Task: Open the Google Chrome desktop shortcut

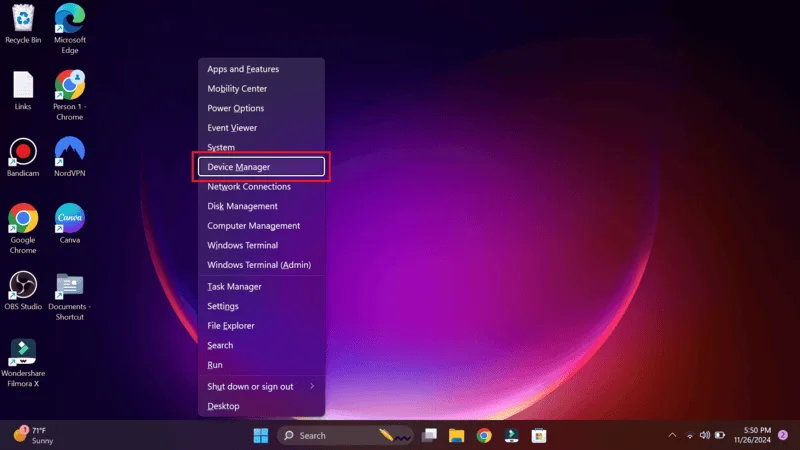Action: coord(23,229)
